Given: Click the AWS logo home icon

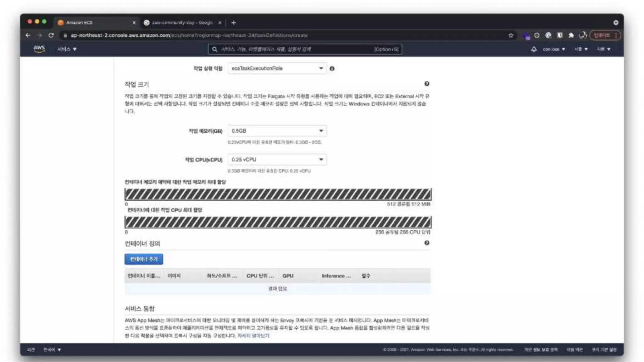Looking at the screenshot, I should [x=39, y=49].
